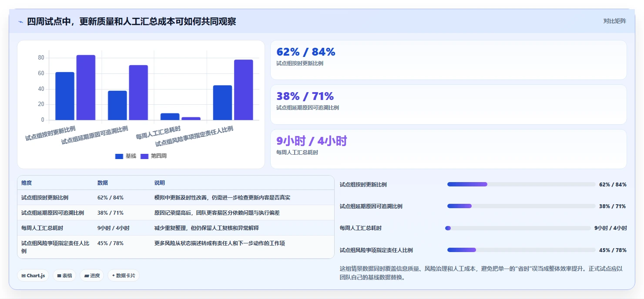Select the 表格 chip
This screenshot has width=644, height=299.
(x=64, y=276)
